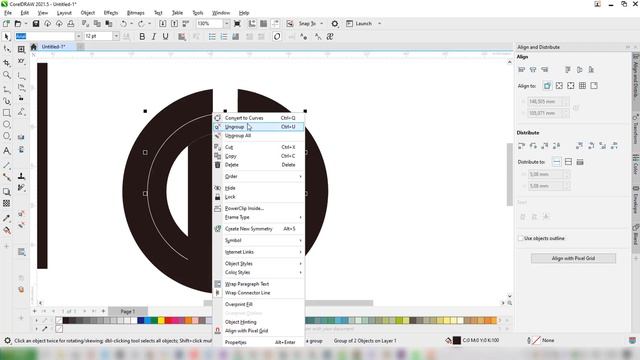Click Distribute Left icon
The height and width of the screenshot is (360, 640).
[x=521, y=146]
